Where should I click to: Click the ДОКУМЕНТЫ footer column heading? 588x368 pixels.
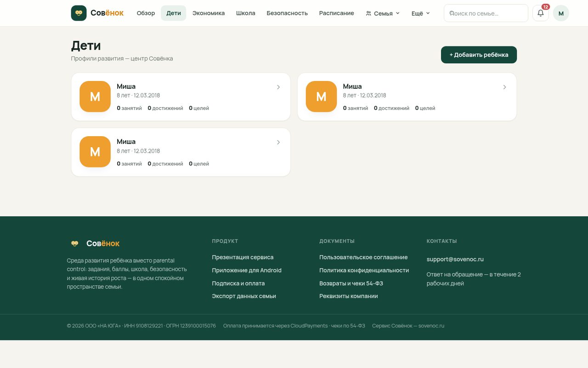[337, 241]
